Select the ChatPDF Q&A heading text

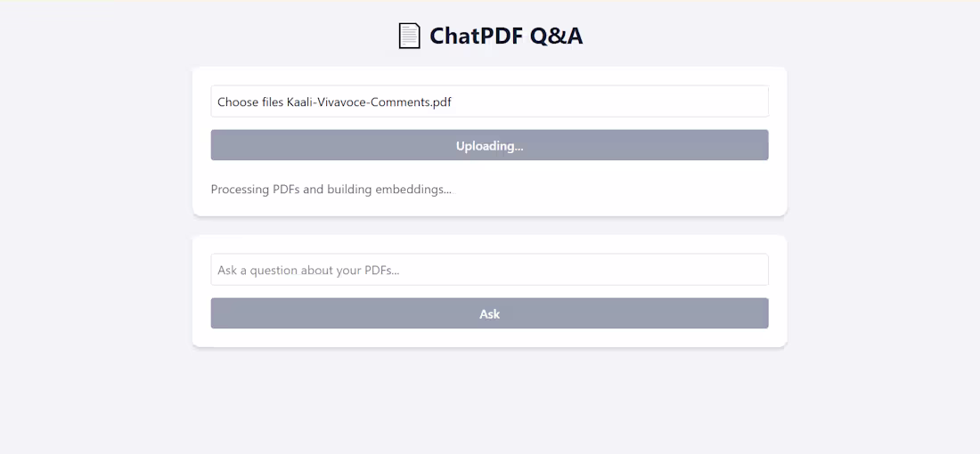505,36
